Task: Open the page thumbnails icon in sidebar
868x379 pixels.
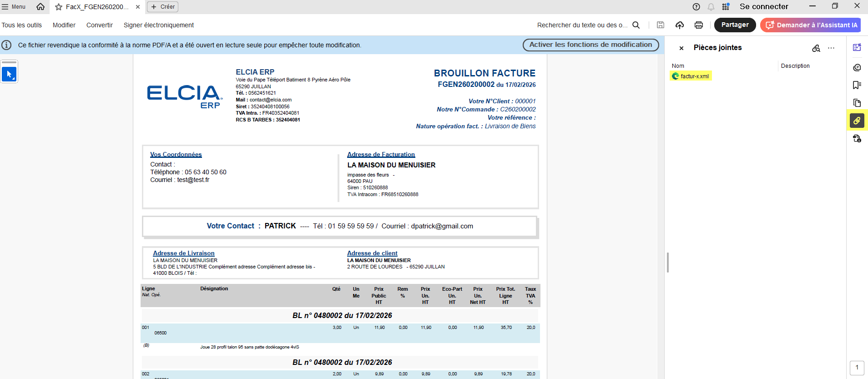Action: point(857,103)
